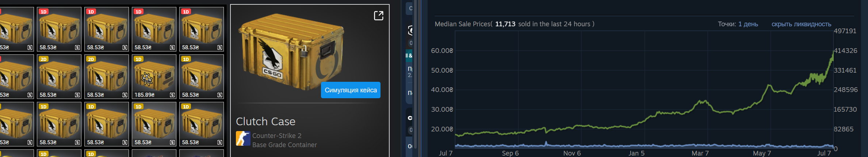The image size is (868, 157).
Task: Click the 1D badge on the 185.89₴ case
Action: pyautogui.click(x=138, y=59)
